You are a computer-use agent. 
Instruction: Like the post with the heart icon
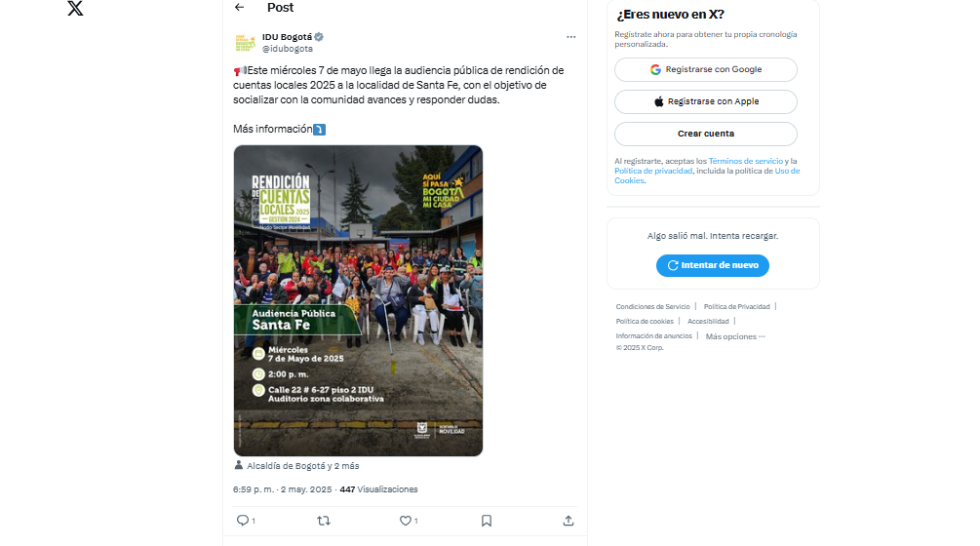(405, 521)
